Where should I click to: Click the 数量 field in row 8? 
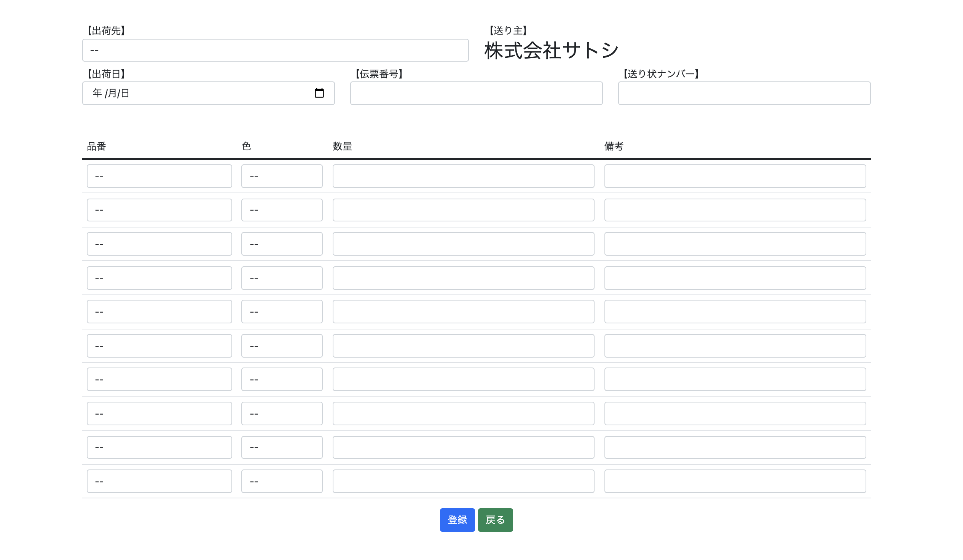click(463, 414)
